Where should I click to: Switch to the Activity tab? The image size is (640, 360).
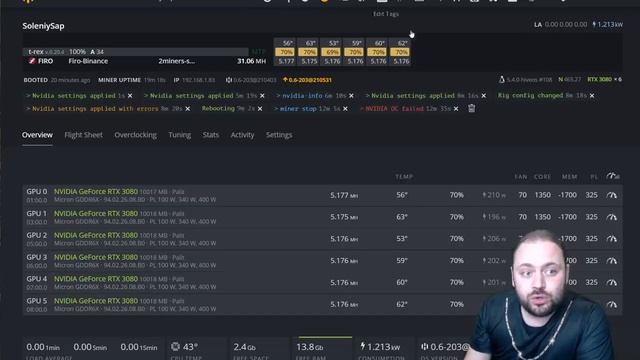(242, 135)
